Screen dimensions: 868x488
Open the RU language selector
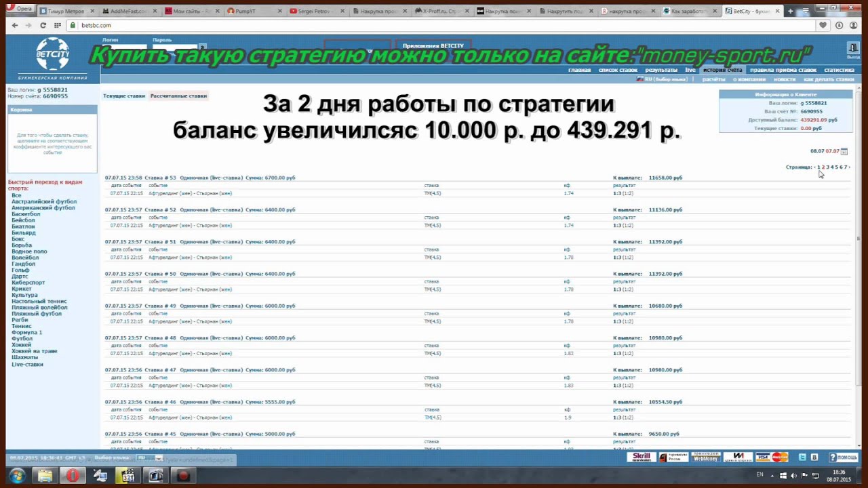660,79
